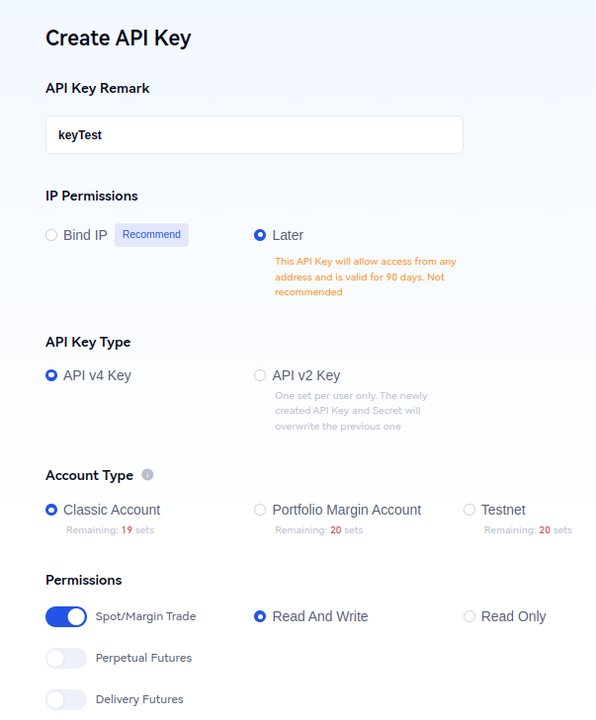
Task: Click the Account Type info icon
Action: click(x=147, y=474)
